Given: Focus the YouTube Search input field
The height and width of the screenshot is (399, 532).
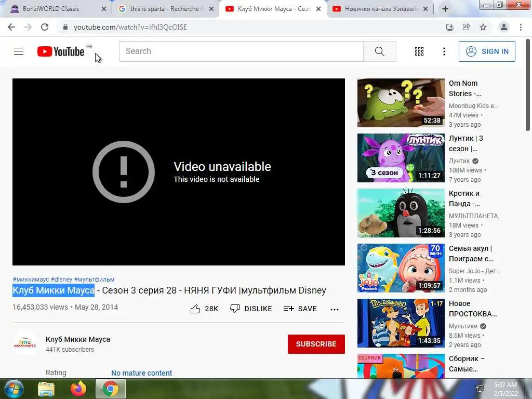Looking at the screenshot, I should pos(241,51).
